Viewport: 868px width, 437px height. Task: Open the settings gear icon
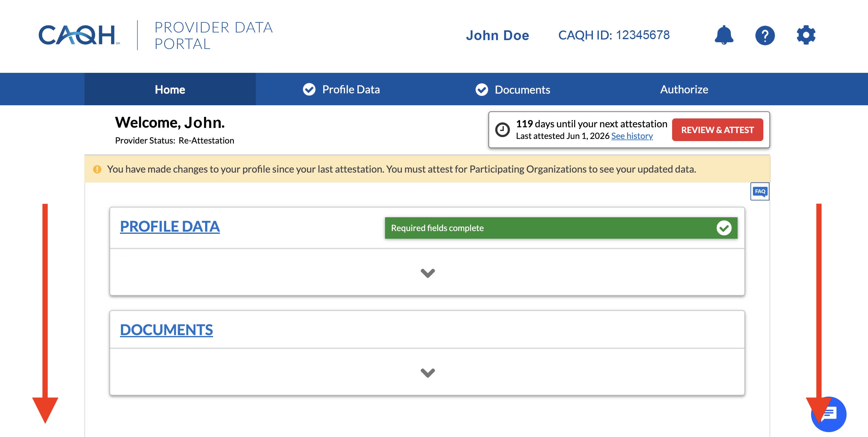click(x=806, y=35)
